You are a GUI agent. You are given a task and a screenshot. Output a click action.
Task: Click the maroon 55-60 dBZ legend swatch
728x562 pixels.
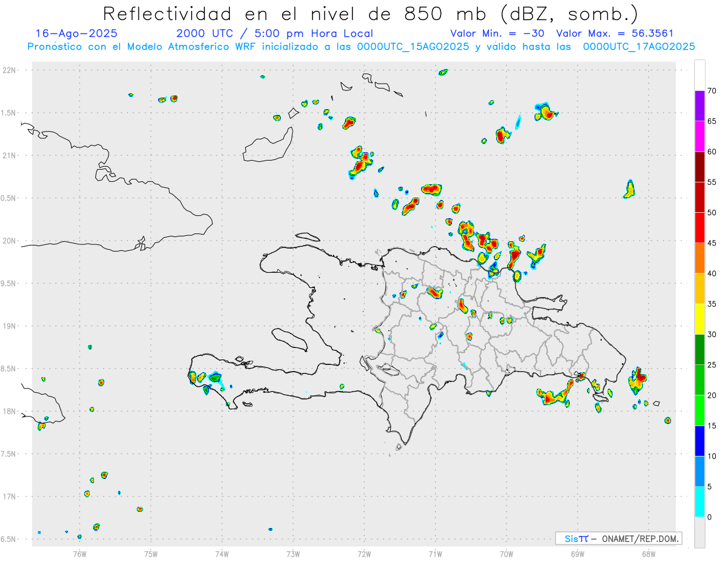[x=699, y=166]
